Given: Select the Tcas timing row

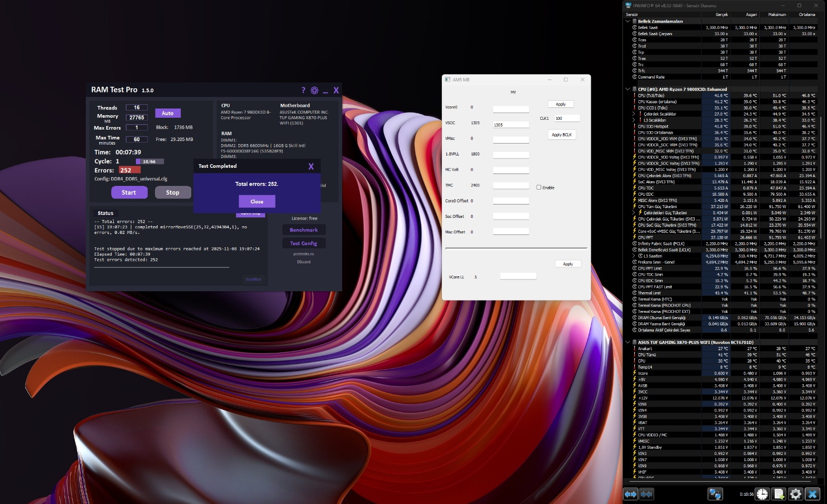Looking at the screenshot, I should [x=724, y=40].
